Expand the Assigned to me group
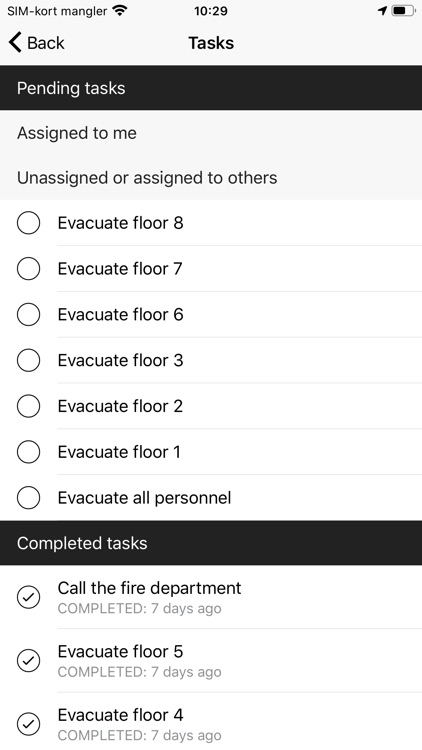The width and height of the screenshot is (422, 750). [x=211, y=133]
